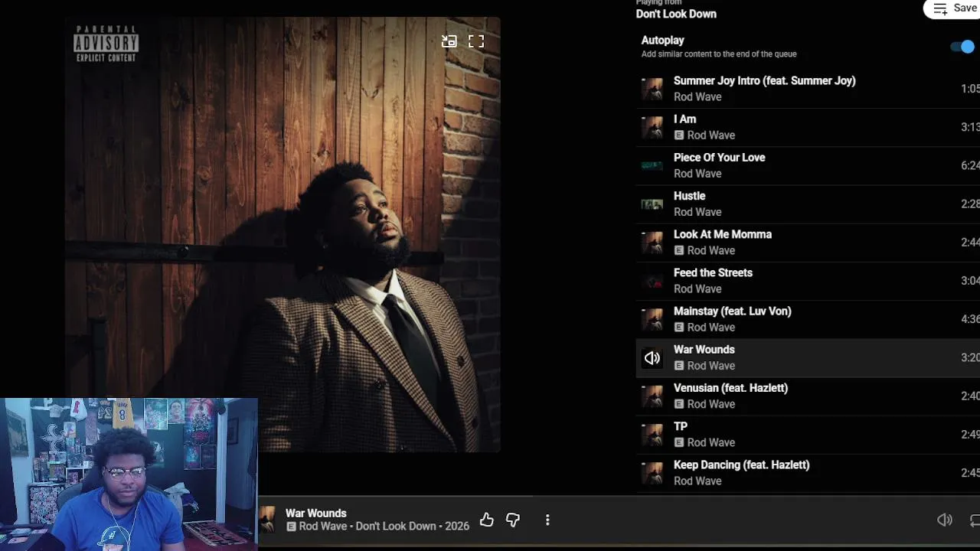Image resolution: width=980 pixels, height=551 pixels.
Task: Open Rod Wave artist under Piece Of Your Love
Action: pos(697,174)
